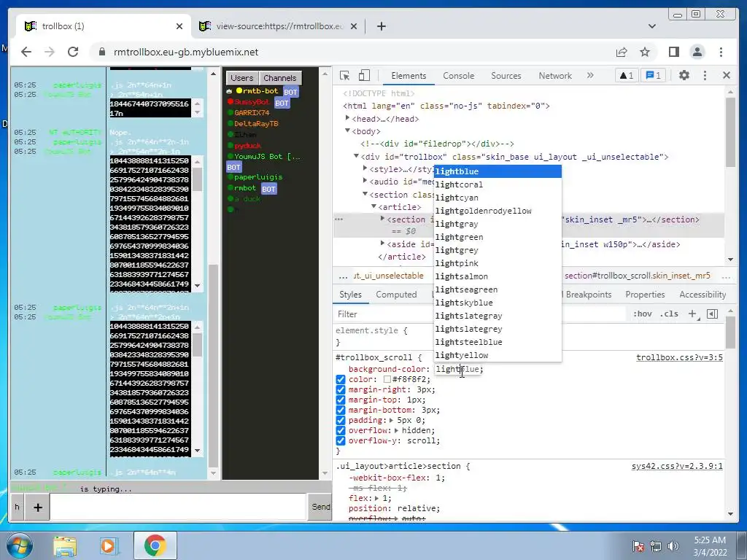
Task: Click the chat message input field
Action: coord(178,507)
